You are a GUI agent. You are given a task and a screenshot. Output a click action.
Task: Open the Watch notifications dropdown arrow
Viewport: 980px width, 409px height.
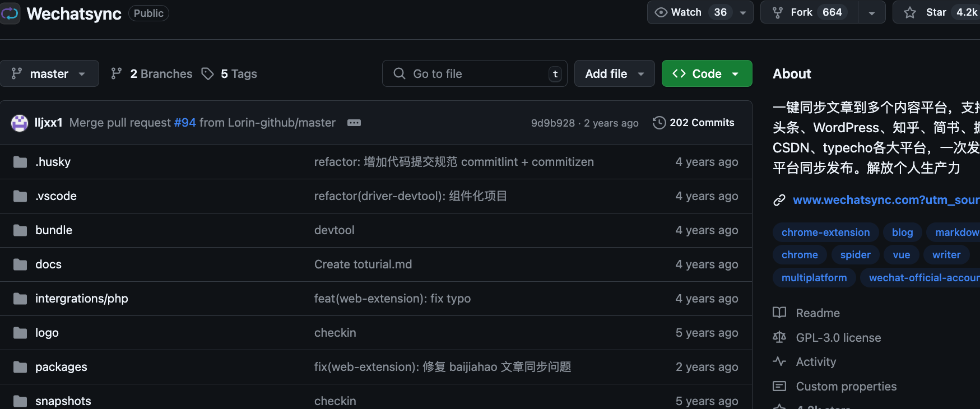click(x=743, y=12)
